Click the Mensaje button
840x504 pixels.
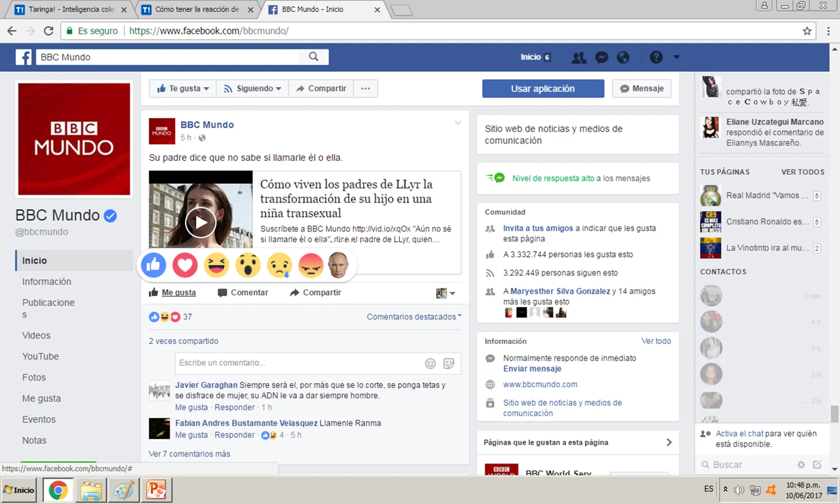(642, 89)
